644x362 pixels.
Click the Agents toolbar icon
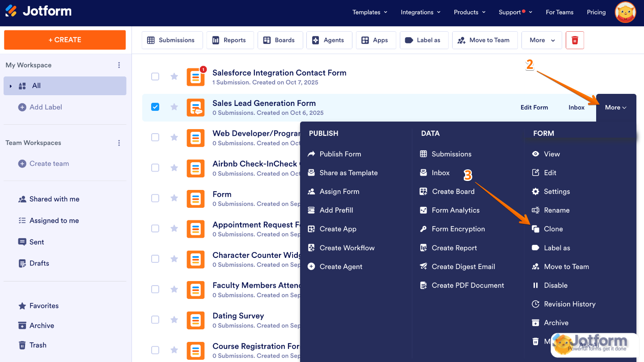pyautogui.click(x=329, y=40)
